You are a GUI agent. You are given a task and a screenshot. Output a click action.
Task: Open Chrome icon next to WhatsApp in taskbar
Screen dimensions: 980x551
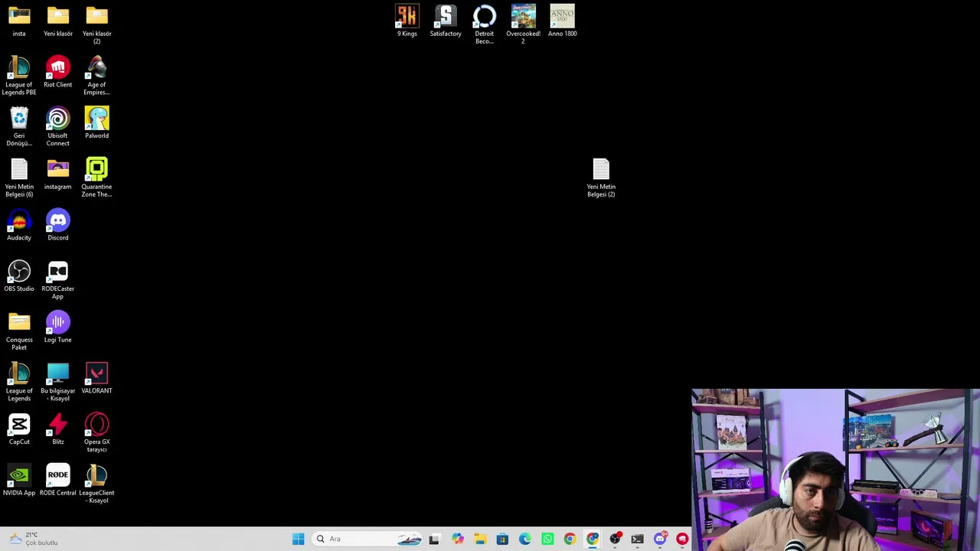click(570, 539)
